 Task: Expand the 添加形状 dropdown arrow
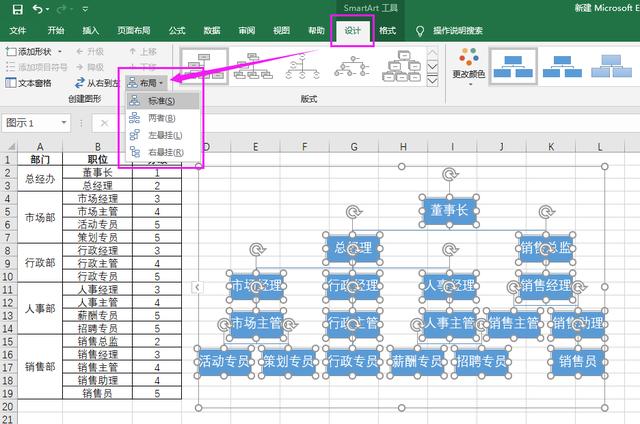pos(60,52)
